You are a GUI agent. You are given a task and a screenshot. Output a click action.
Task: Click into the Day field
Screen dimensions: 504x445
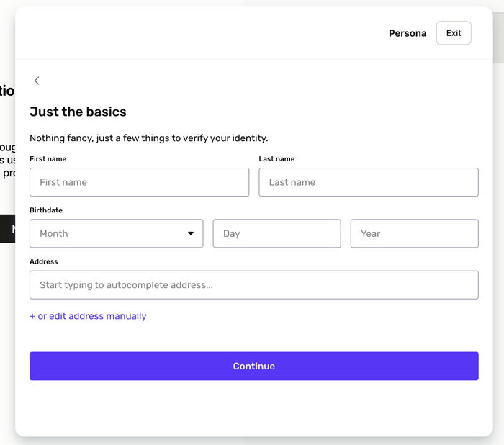(x=276, y=233)
